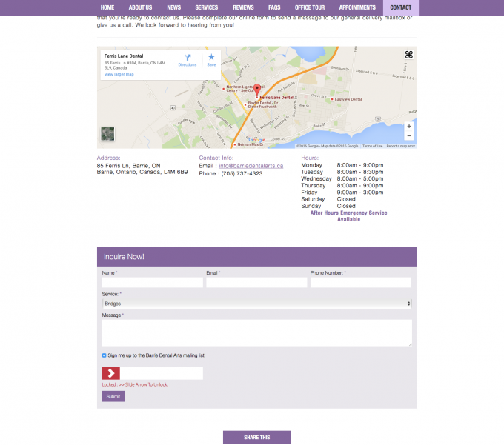Toggle map fullscreen view icon
This screenshot has width=504, height=445.
pyautogui.click(x=408, y=55)
